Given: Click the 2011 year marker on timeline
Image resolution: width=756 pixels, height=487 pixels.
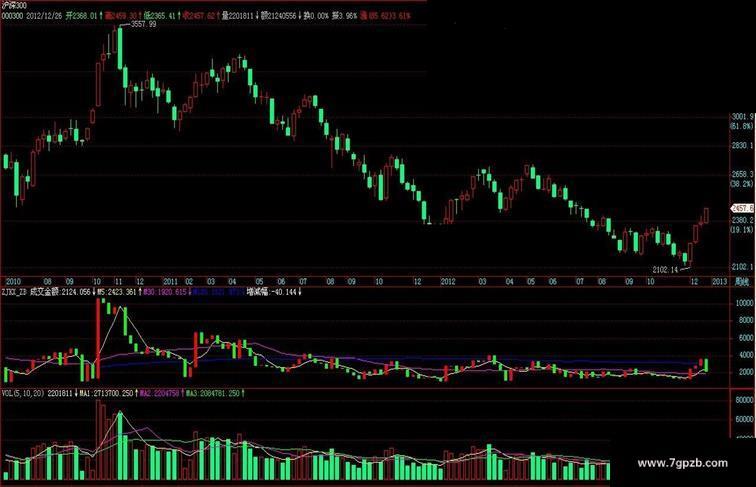Looking at the screenshot, I should tap(170, 282).
